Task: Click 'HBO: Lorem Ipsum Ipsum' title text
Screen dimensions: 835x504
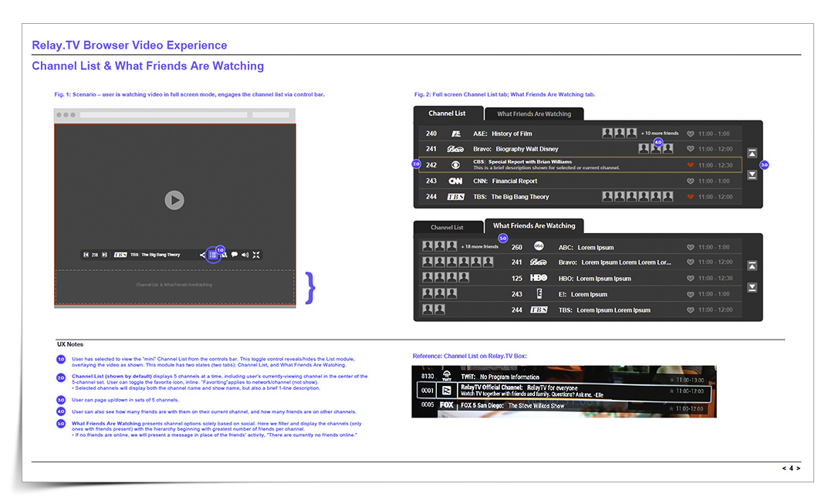Action: pyautogui.click(x=595, y=279)
